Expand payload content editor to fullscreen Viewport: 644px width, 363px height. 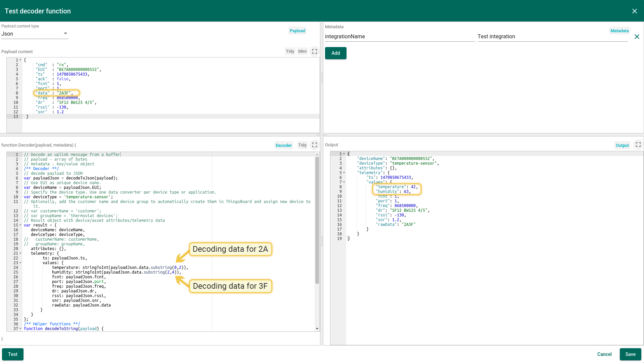pos(314,51)
